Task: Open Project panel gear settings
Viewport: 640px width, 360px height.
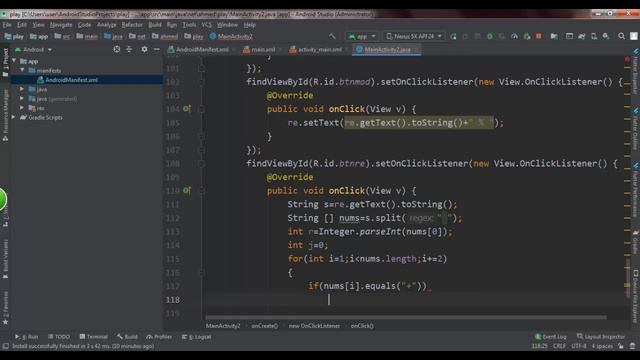Action: (x=144, y=49)
